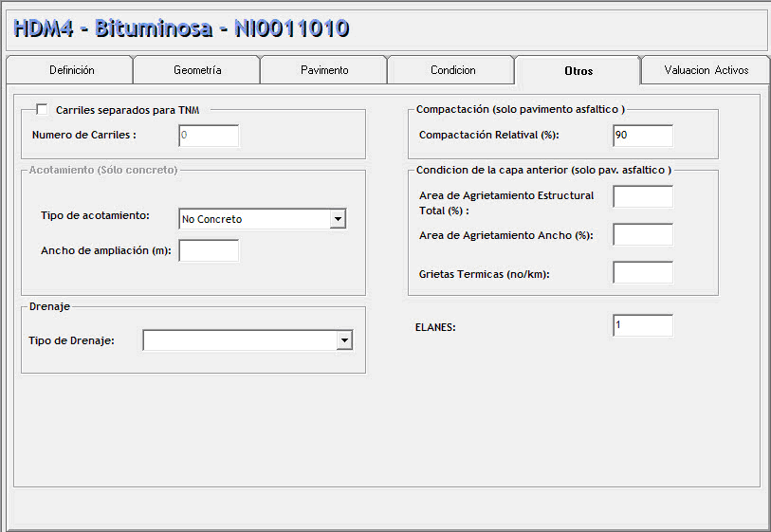Click the Area de Agrietamiento Ancho input

click(x=642, y=235)
